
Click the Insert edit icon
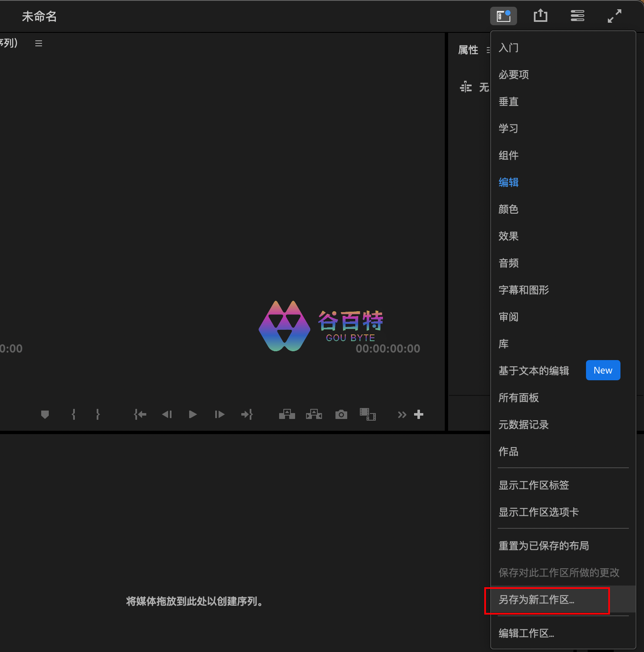287,415
